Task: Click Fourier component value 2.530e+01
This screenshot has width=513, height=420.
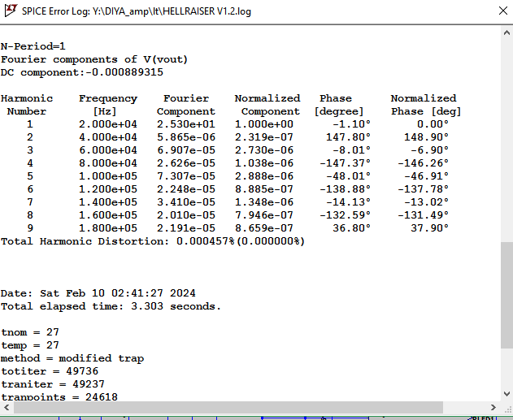Action: coord(186,124)
